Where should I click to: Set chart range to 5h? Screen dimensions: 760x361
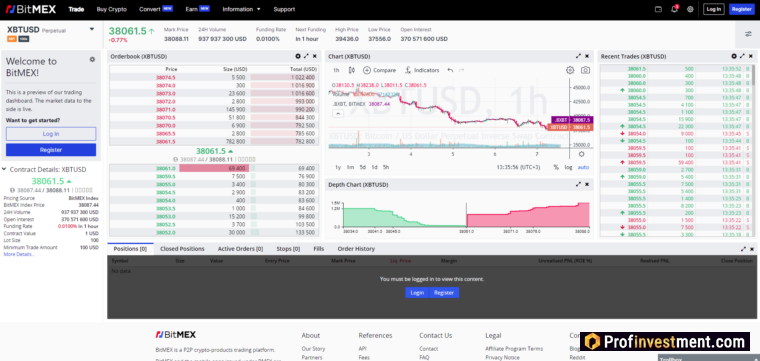tap(386, 167)
